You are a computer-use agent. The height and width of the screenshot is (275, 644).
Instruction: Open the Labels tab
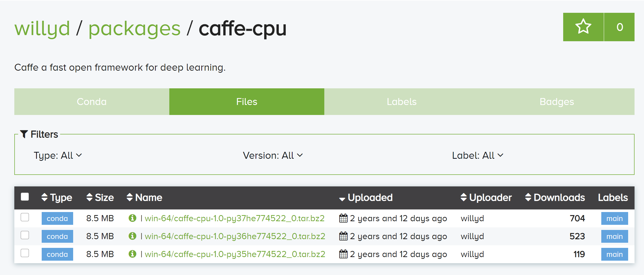click(402, 102)
